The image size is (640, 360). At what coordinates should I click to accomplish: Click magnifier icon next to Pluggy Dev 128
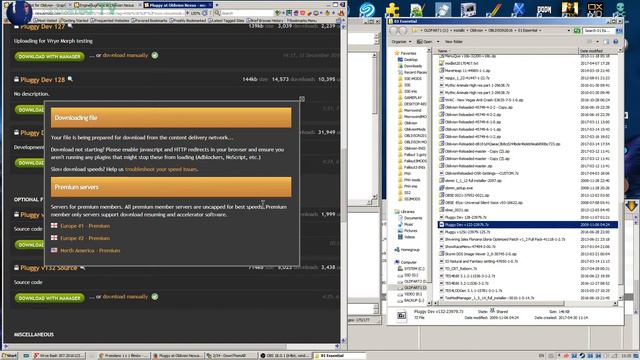(70, 79)
